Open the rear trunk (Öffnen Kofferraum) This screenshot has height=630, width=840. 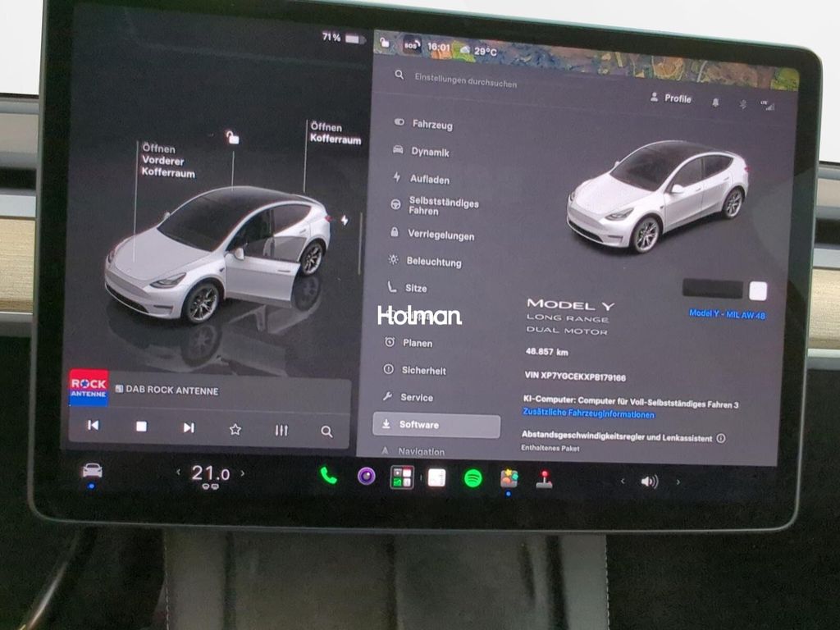tap(336, 133)
